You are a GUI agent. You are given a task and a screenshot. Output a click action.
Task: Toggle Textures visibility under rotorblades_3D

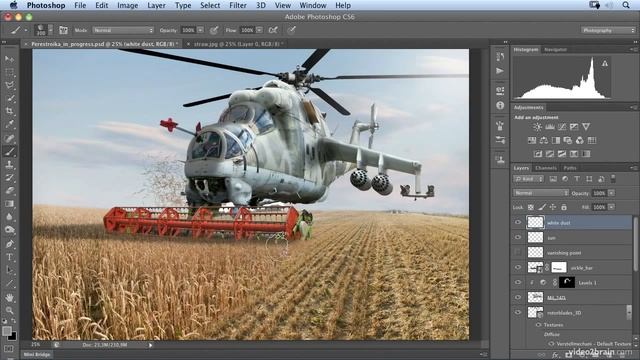[538, 325]
